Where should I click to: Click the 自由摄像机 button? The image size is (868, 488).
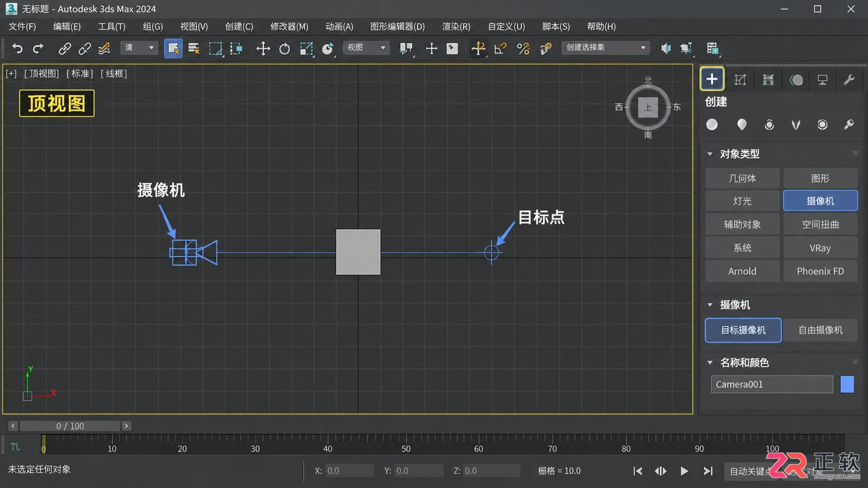(820, 330)
